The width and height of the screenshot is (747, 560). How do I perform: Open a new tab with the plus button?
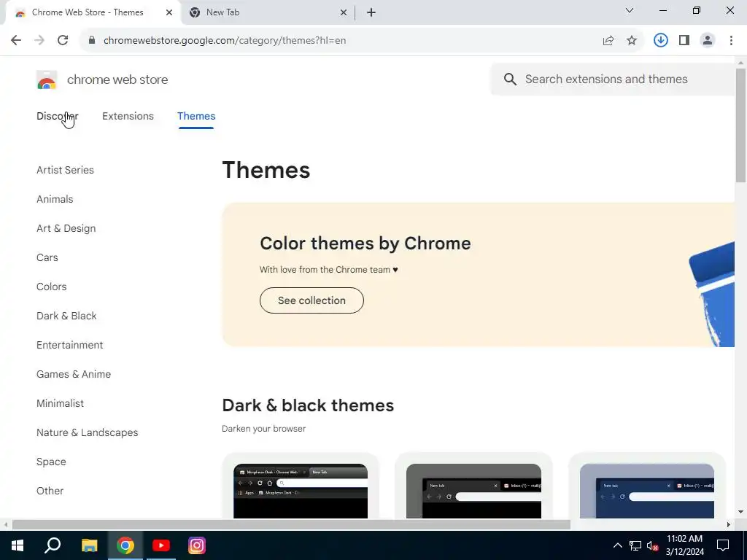371,13
